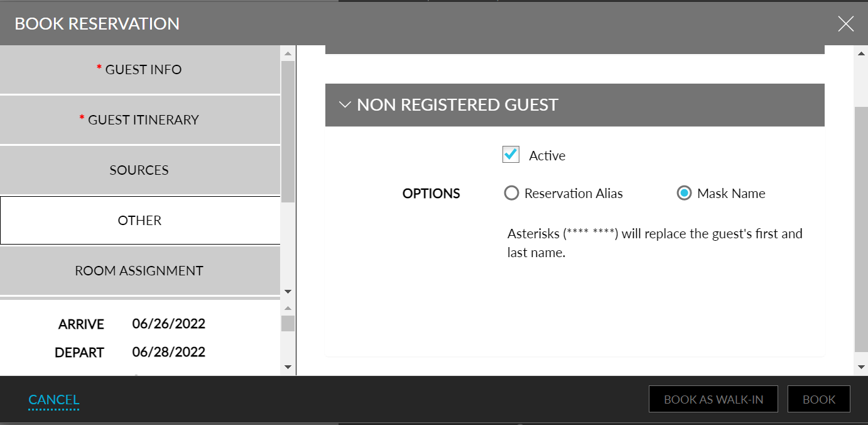Click the down arrow under the dates panel
Viewport: 868px width, 425px height.
(x=288, y=365)
